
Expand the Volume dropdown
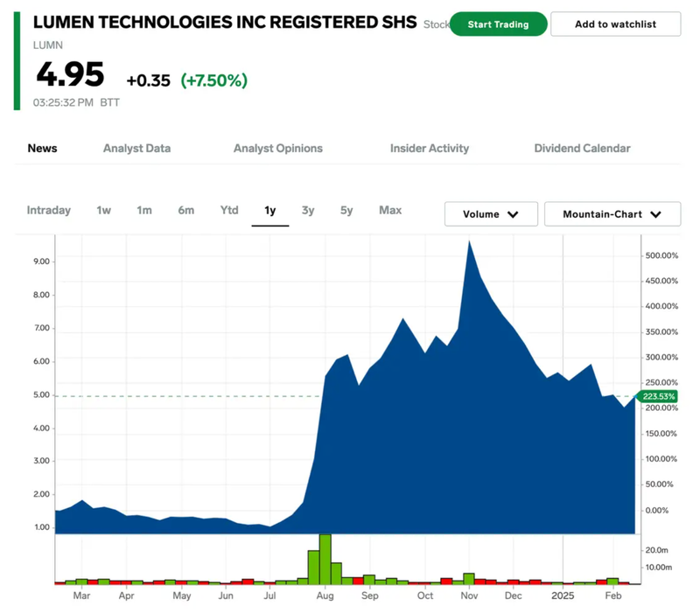pyautogui.click(x=490, y=214)
